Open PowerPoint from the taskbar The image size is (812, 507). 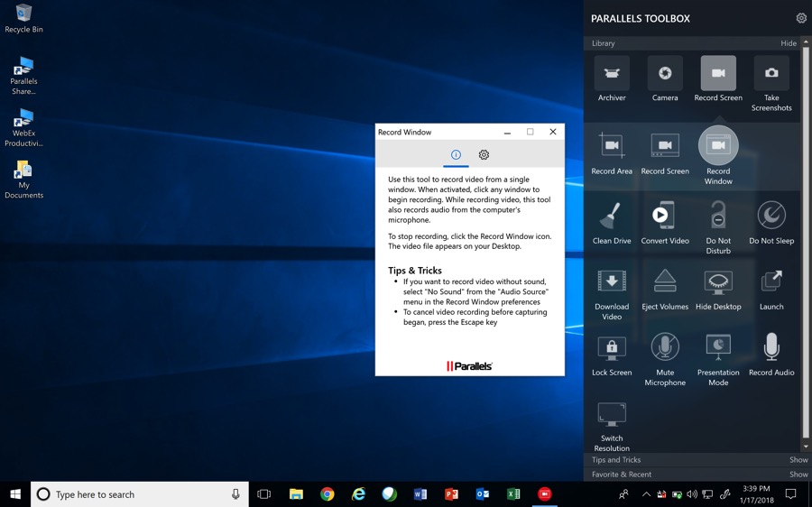(451, 494)
